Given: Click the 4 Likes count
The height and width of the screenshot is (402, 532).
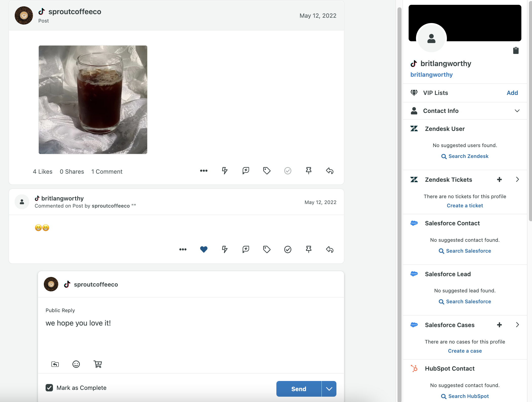Looking at the screenshot, I should tap(43, 172).
